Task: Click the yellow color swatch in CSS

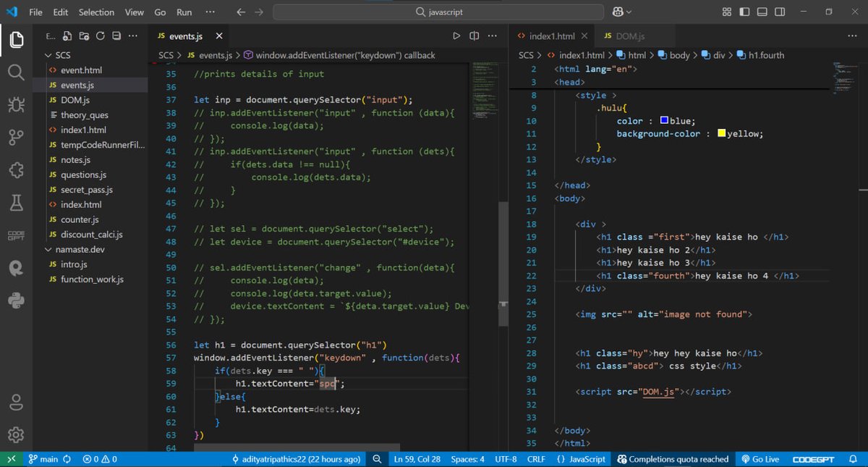Action: pos(721,133)
